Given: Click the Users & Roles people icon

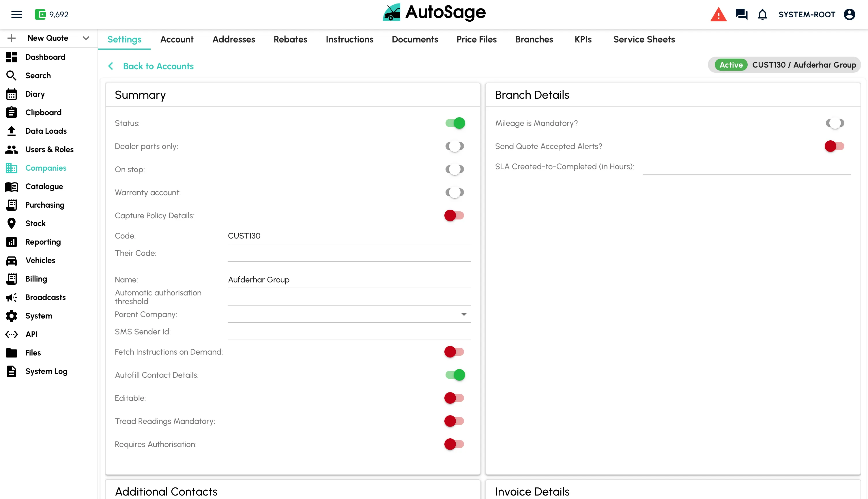Looking at the screenshot, I should [11, 149].
